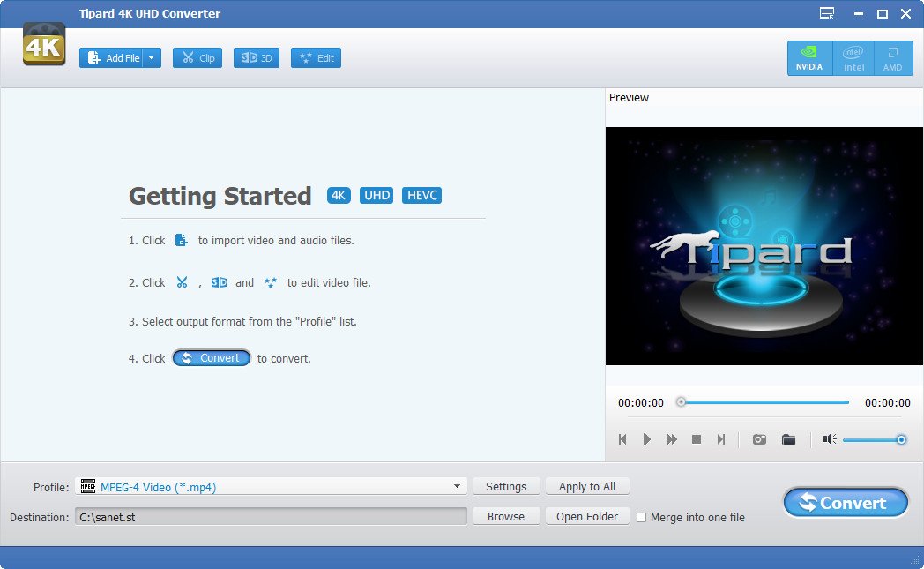Click the HEVC badge on Getting Started
924x569 pixels.
pyautogui.click(x=421, y=195)
